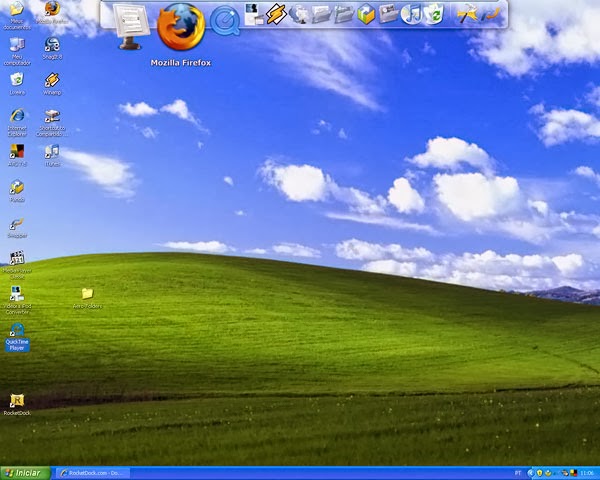The width and height of the screenshot is (600, 480).
Task: Click the taskbar clock
Action: click(x=587, y=473)
